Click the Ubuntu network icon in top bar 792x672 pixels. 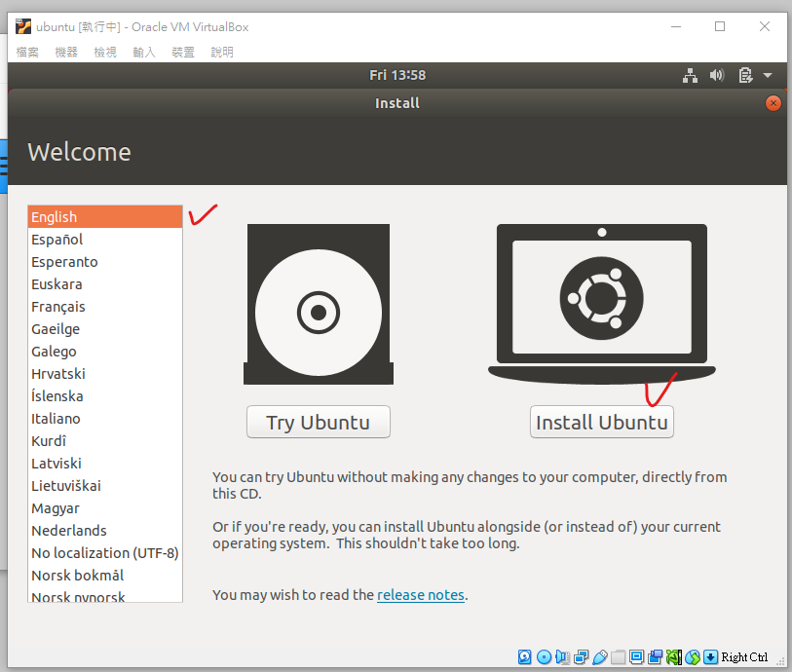click(690, 76)
